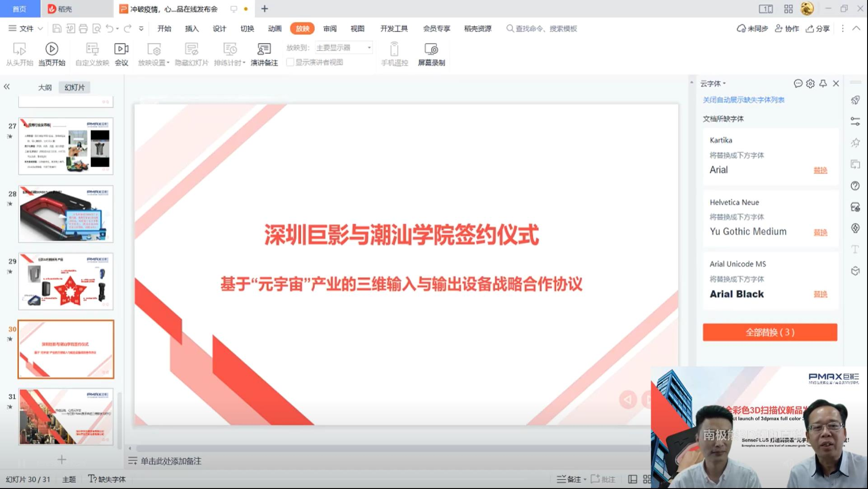
Task: Click the horizontal scrollbar under the slide
Action: (x=393, y=448)
